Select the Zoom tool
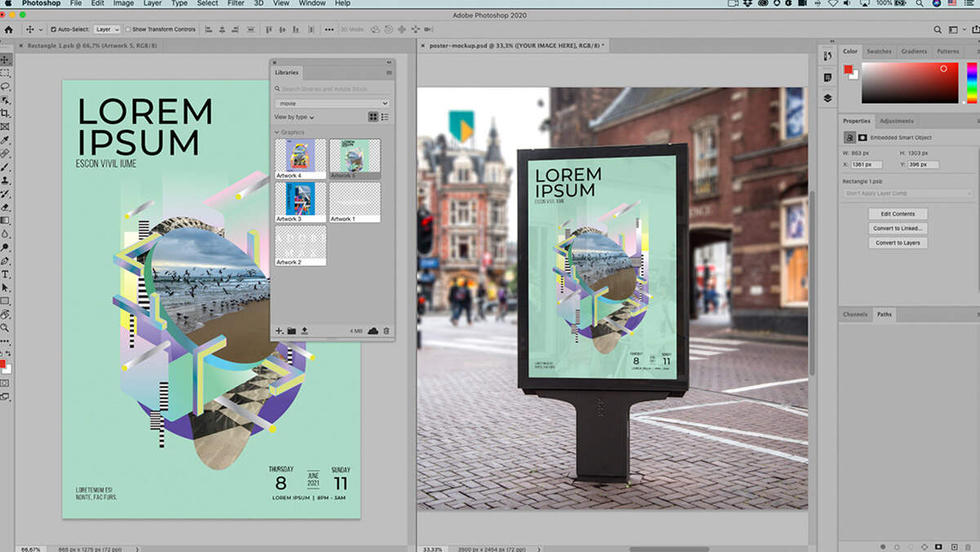 click(6, 327)
